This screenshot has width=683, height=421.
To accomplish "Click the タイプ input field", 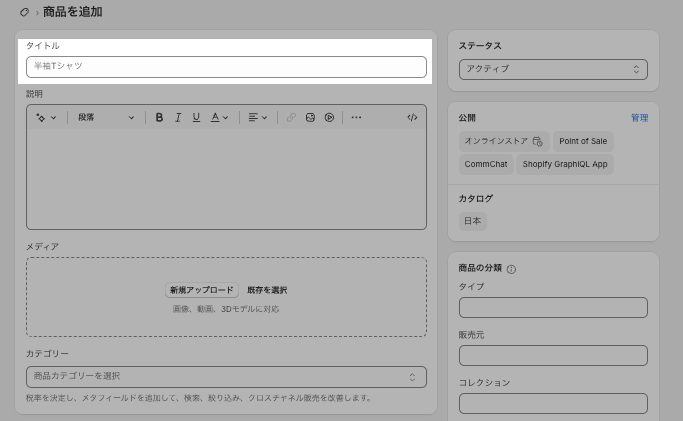I will 553,307.
